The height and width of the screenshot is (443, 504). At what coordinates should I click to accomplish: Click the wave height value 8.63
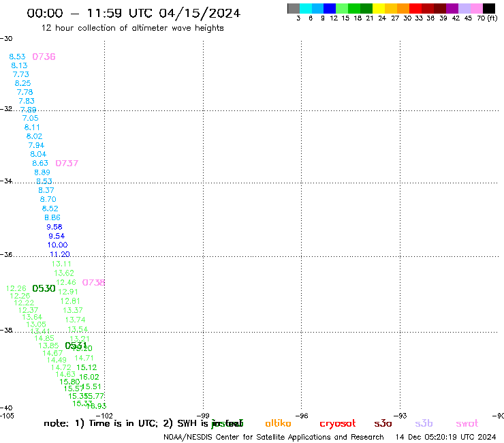40,163
